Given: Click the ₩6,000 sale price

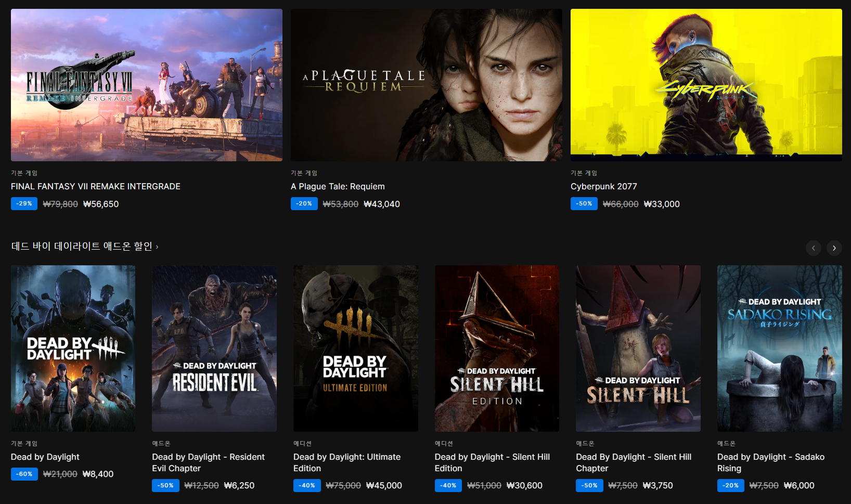Looking at the screenshot, I should click(800, 485).
